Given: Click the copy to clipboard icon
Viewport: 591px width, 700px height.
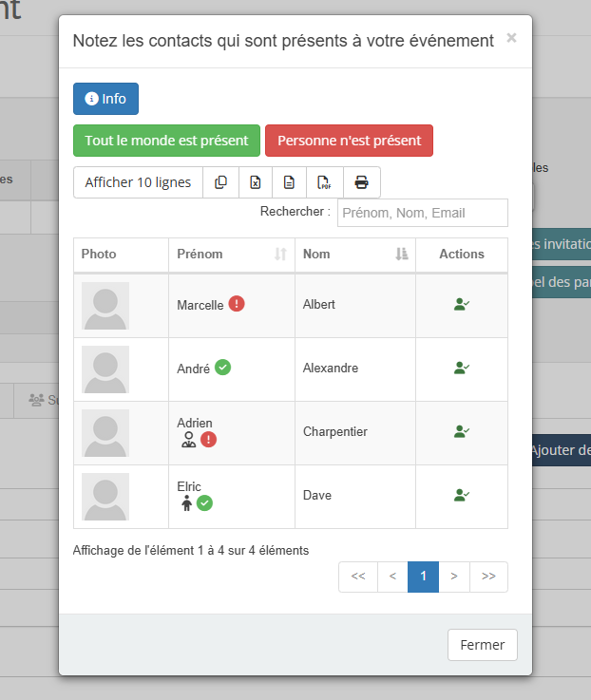Looking at the screenshot, I should pyautogui.click(x=220, y=182).
